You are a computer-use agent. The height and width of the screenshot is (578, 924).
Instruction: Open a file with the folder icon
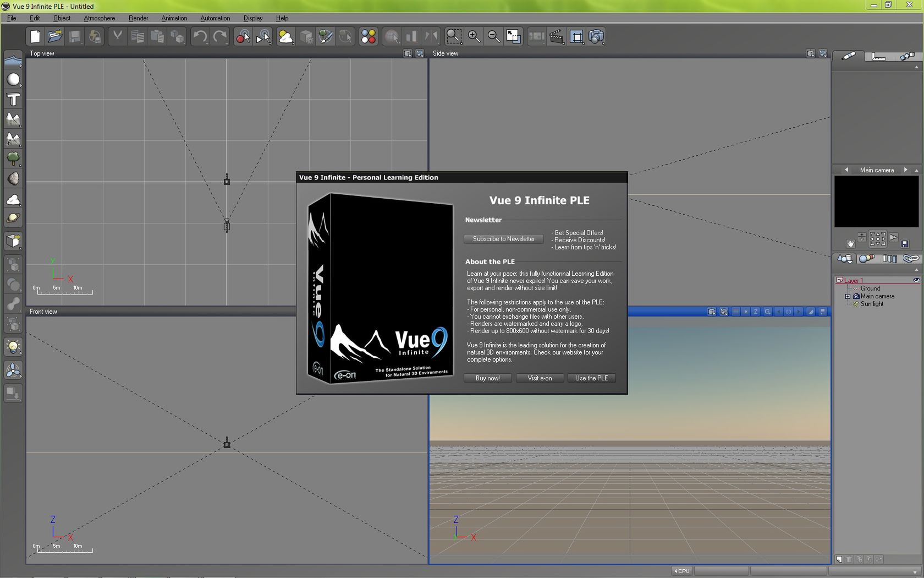point(55,37)
